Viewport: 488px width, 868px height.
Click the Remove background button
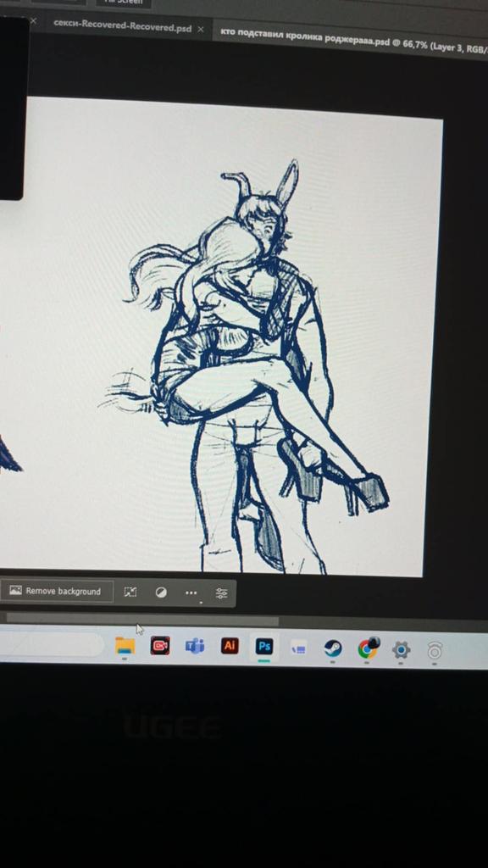pyautogui.click(x=57, y=591)
